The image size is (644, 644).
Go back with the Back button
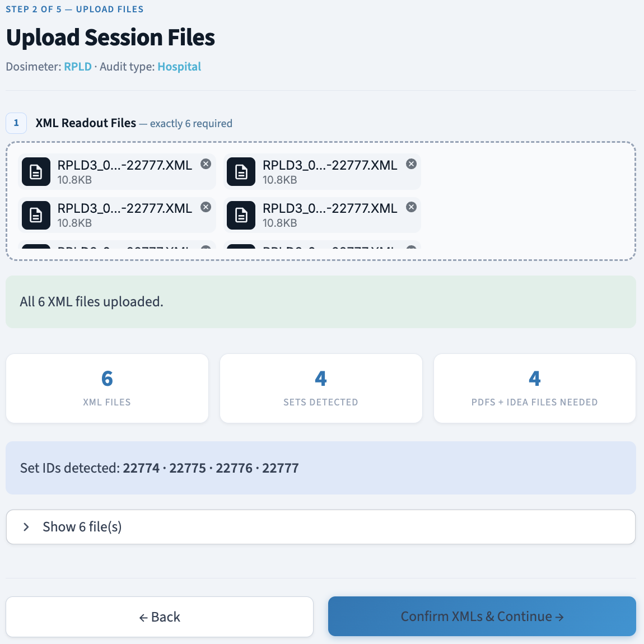pyautogui.click(x=160, y=617)
